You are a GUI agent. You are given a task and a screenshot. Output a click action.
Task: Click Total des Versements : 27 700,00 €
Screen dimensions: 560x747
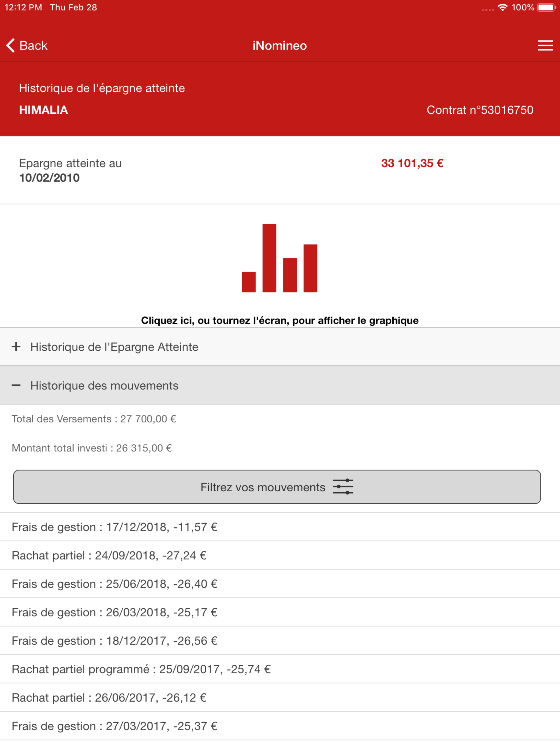(94, 419)
